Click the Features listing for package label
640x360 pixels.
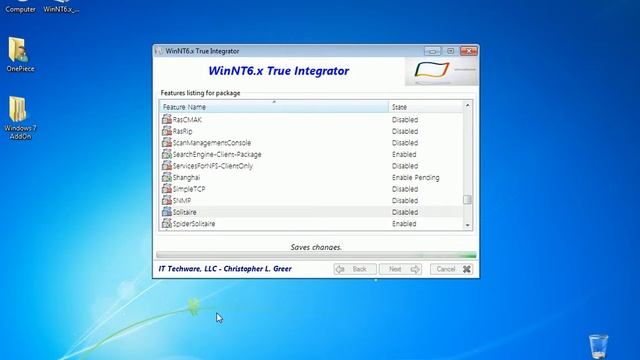pos(200,93)
